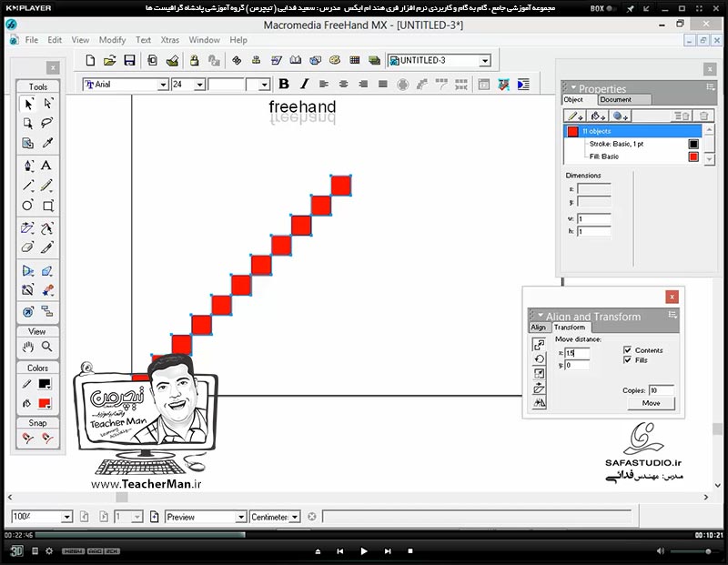The image size is (728, 565).
Task: Save document with floppy disk icon
Action: [x=129, y=60]
